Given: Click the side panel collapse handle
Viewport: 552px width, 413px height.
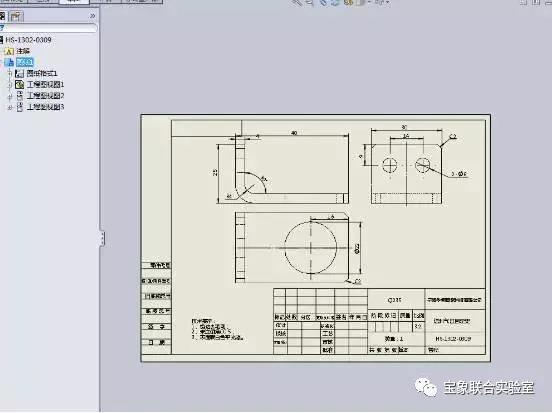Looking at the screenshot, I should tap(102, 239).
